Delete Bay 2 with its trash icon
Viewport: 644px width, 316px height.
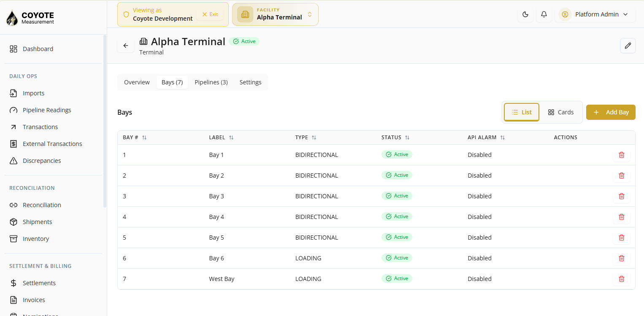[x=621, y=176]
